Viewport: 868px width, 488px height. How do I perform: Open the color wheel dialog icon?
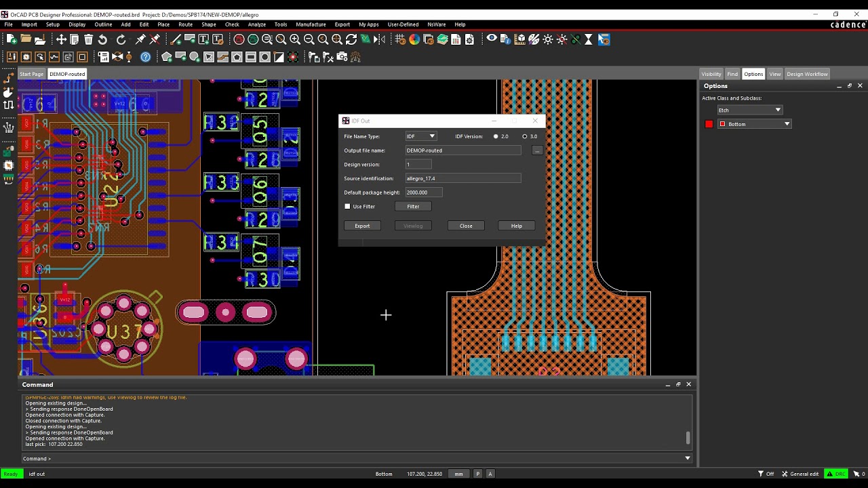pos(414,40)
